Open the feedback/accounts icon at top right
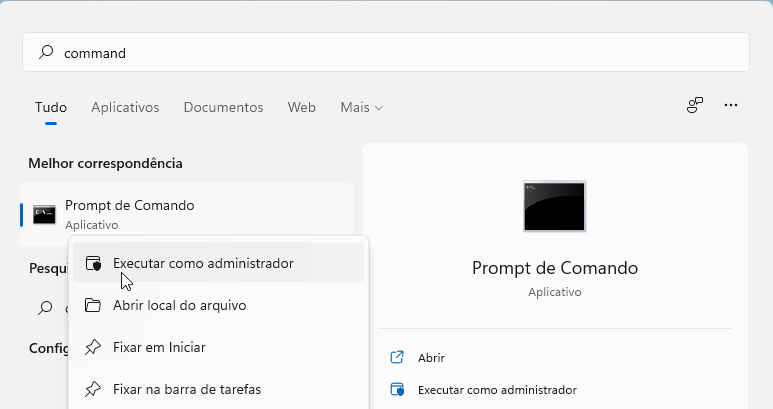 pyautogui.click(x=695, y=105)
